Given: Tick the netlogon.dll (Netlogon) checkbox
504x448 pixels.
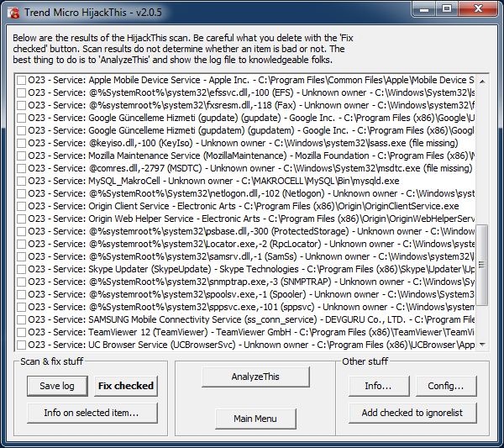Looking at the screenshot, I should 21,193.
